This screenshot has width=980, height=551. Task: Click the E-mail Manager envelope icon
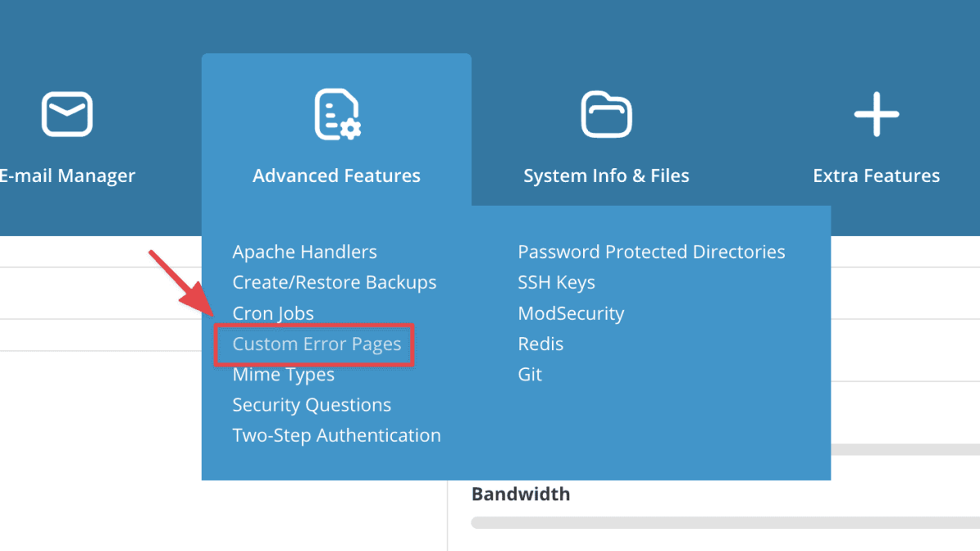coord(66,113)
